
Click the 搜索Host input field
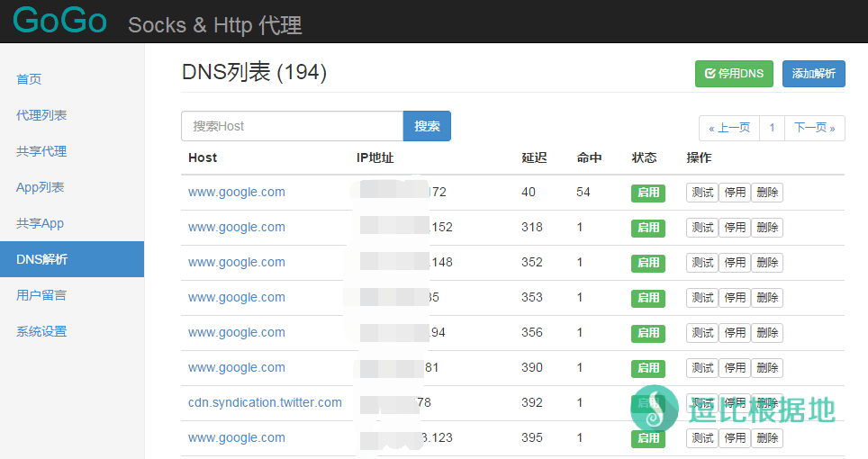pyautogui.click(x=292, y=126)
